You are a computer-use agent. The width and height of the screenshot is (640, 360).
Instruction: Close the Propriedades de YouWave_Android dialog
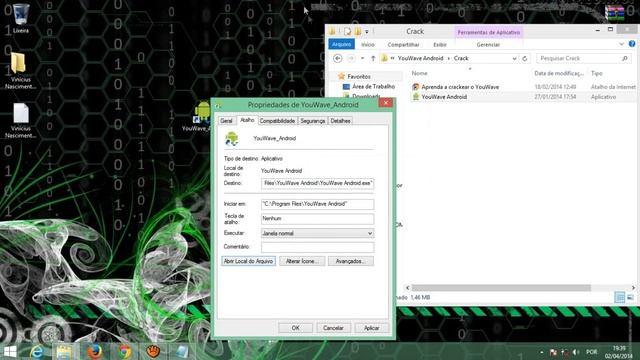pos(386,103)
